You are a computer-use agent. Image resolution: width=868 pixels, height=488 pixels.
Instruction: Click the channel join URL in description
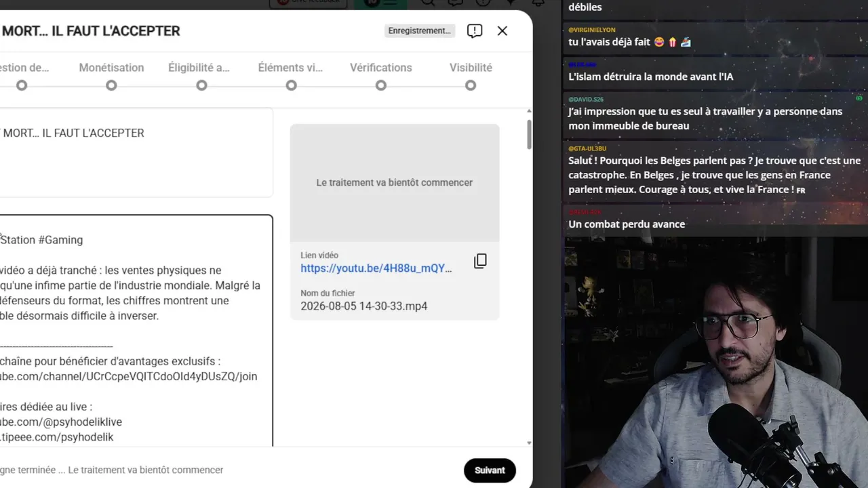coord(128,377)
